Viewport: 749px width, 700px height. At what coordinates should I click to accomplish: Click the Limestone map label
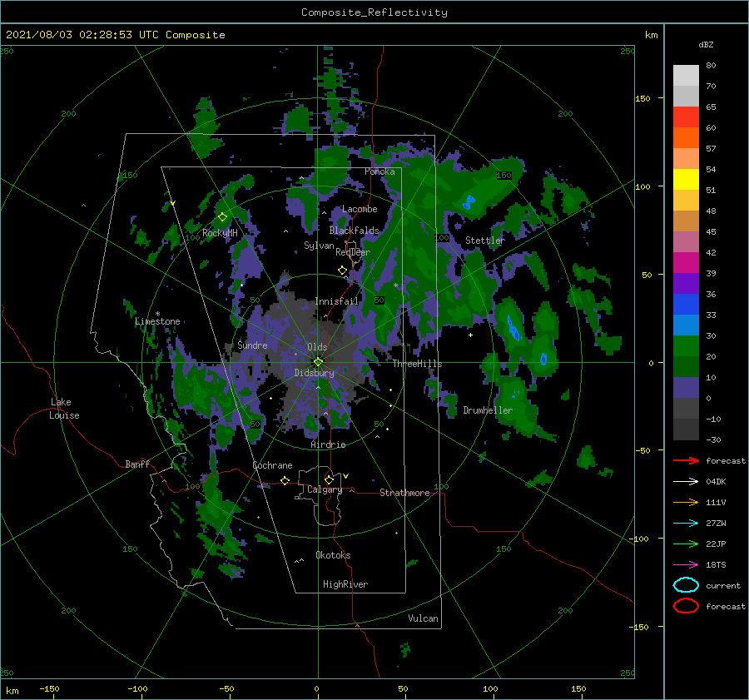pyautogui.click(x=157, y=321)
